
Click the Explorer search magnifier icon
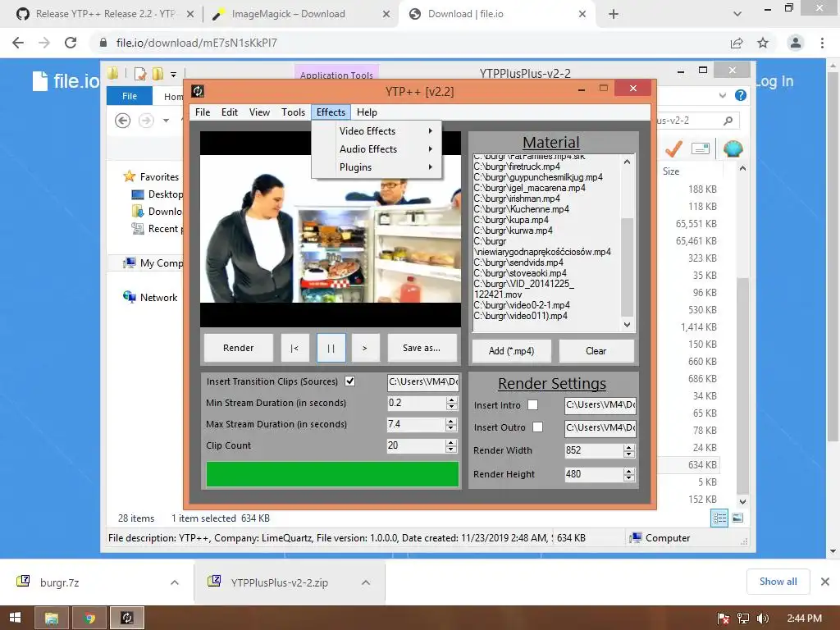click(728, 121)
